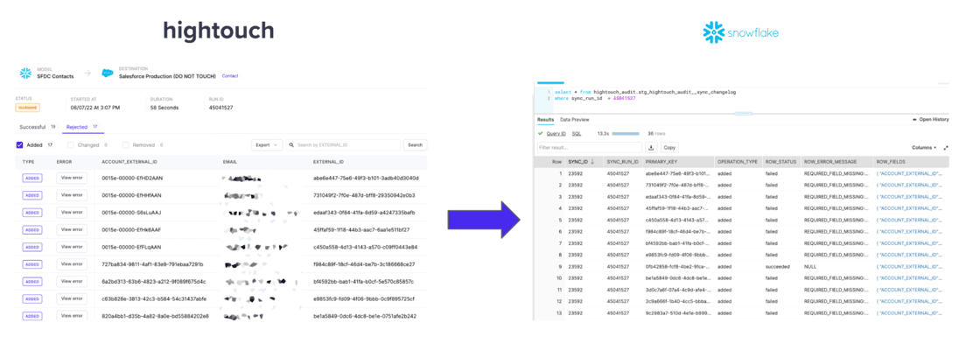Click the ADDED badge in the 727ba834 row
980x337 pixels.
[x=31, y=264]
